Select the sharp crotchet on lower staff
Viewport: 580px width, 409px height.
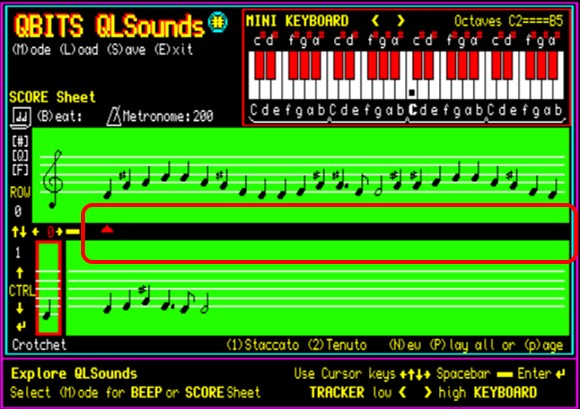pos(144,296)
